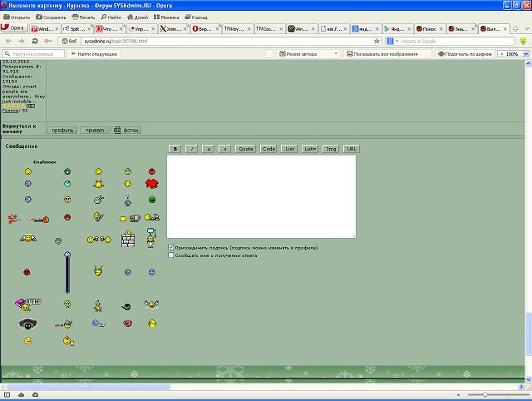This screenshot has width=532, height=401.
Task: Click the browser back arrow
Action: [8, 41]
